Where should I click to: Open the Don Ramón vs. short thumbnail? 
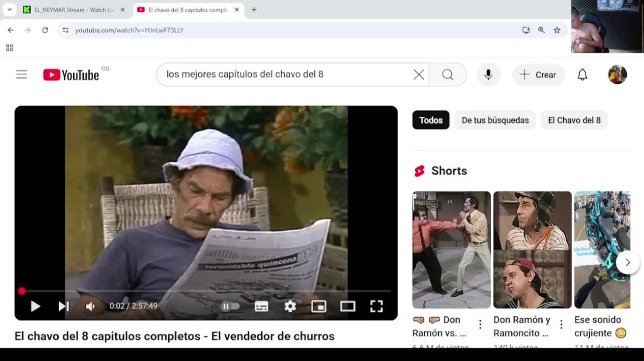451,250
